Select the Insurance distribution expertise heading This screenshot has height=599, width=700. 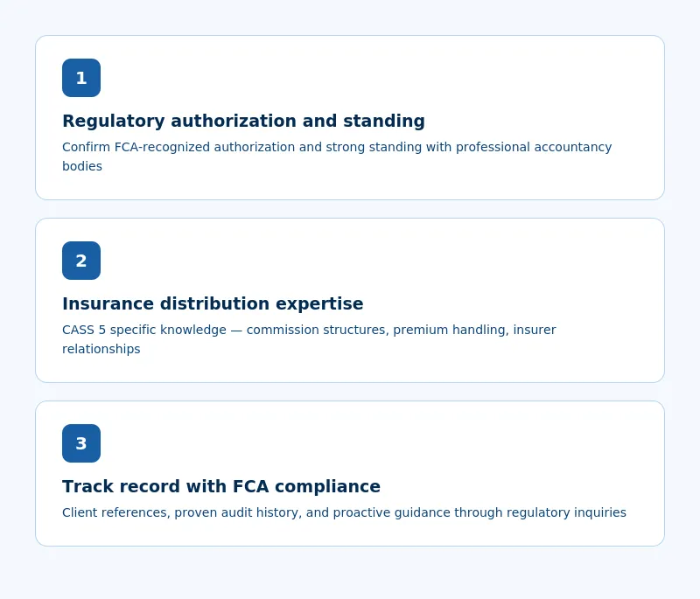213,303
